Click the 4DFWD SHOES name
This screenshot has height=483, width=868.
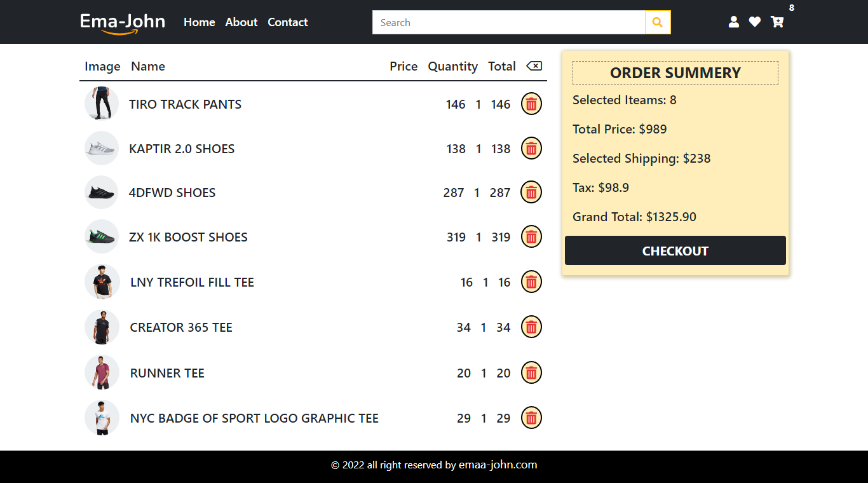tap(172, 193)
